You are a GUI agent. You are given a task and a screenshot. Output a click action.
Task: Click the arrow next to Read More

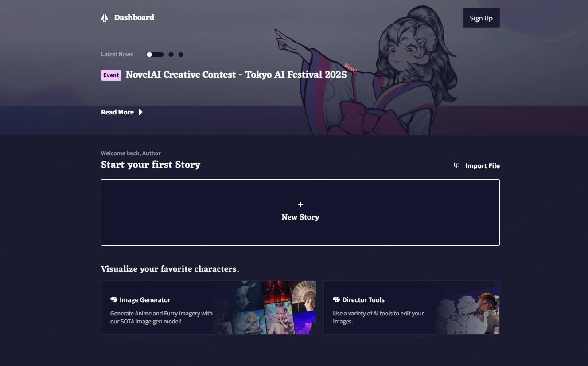pos(140,112)
